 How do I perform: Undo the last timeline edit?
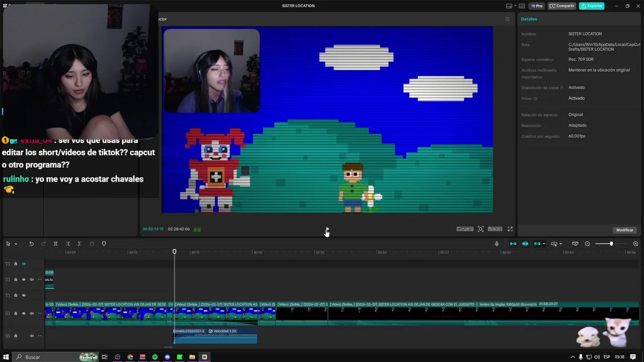tap(31, 244)
